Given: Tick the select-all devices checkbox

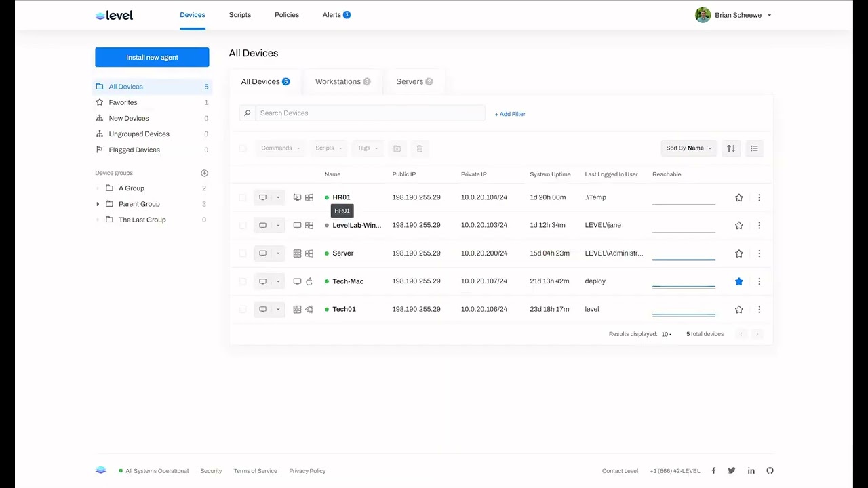Looking at the screenshot, I should (243, 148).
